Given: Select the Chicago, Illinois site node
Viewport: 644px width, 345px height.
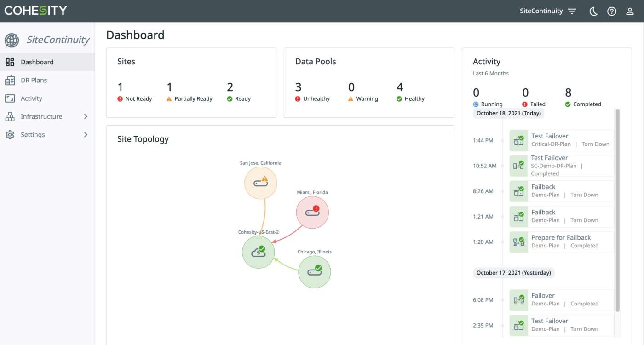Looking at the screenshot, I should 315,272.
